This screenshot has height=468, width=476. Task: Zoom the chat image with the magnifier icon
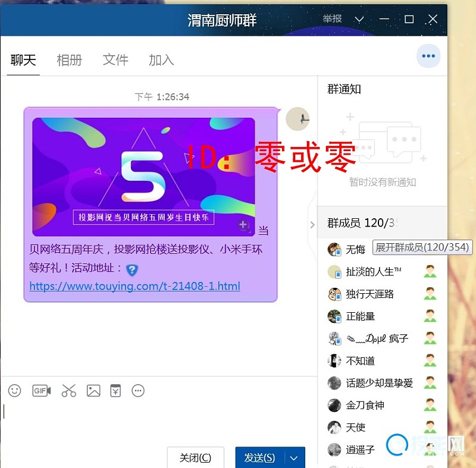tap(244, 226)
